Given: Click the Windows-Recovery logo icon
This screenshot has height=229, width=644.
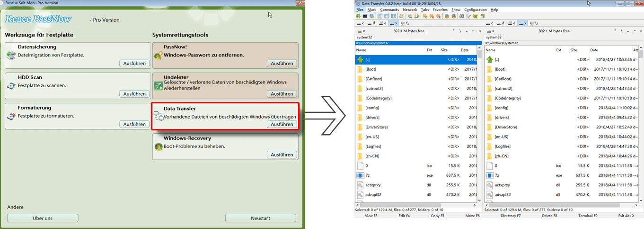Looking at the screenshot, I should coord(158,147).
